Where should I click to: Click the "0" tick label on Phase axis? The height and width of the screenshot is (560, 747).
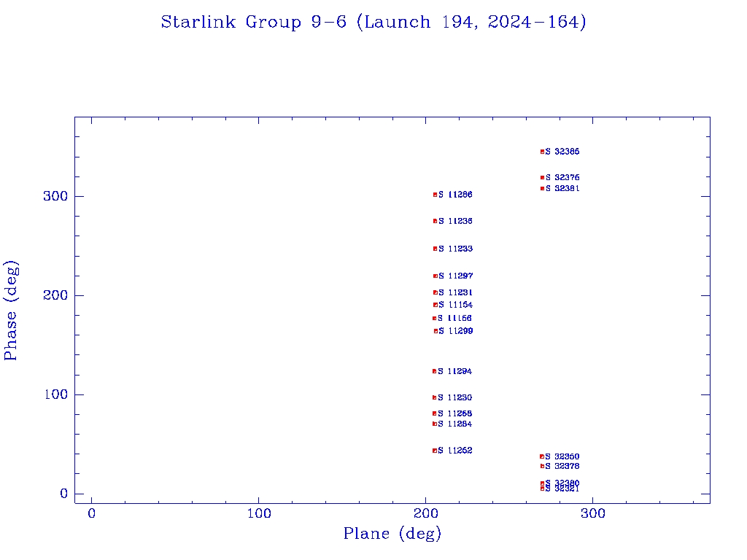pyautogui.click(x=64, y=494)
